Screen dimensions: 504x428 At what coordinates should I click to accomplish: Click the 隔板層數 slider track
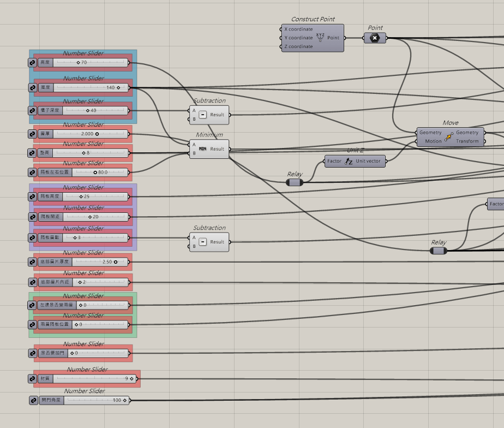pyautogui.click(x=95, y=237)
